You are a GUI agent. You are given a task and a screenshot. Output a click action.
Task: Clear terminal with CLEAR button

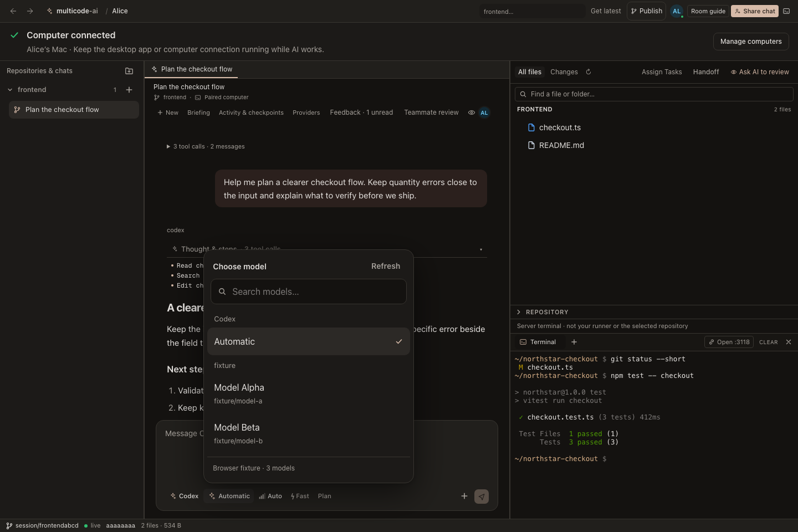pyautogui.click(x=769, y=342)
